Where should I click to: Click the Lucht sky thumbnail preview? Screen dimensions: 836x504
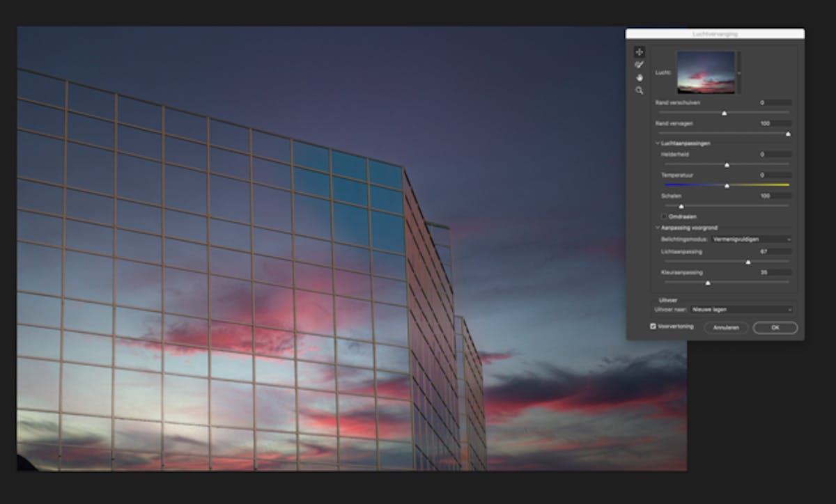pos(706,72)
